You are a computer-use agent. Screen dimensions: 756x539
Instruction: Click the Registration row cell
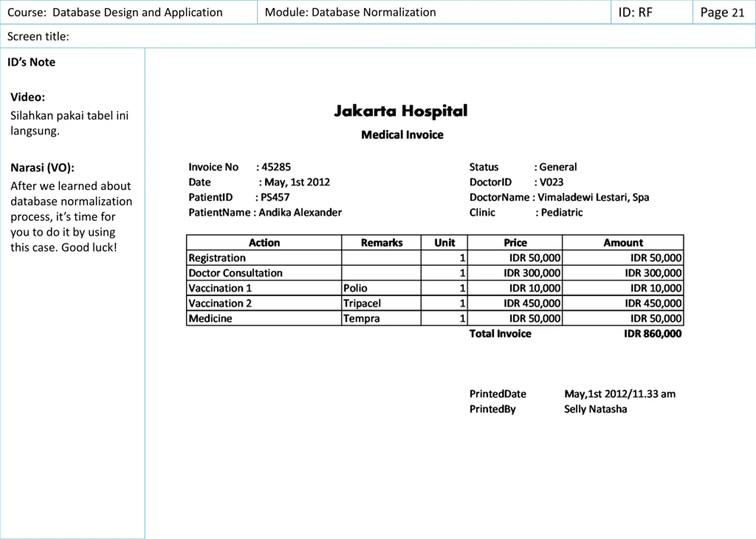point(264,258)
